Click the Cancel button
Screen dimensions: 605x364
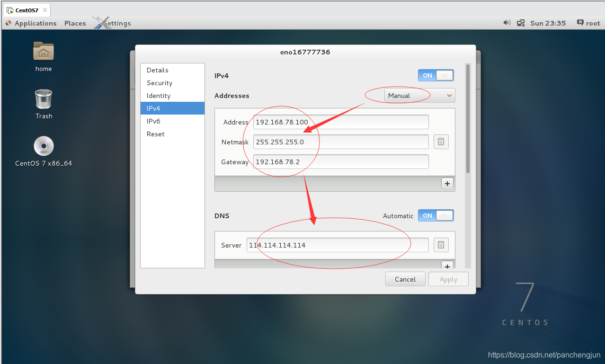(x=405, y=279)
